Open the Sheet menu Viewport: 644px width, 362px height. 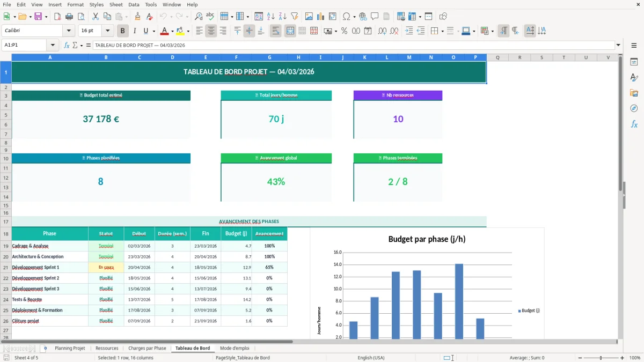coord(116,4)
